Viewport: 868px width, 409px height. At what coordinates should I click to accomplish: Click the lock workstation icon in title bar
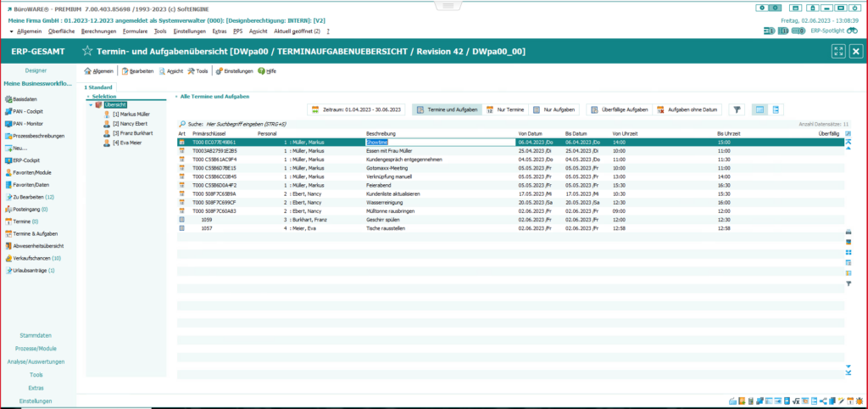coord(813,8)
